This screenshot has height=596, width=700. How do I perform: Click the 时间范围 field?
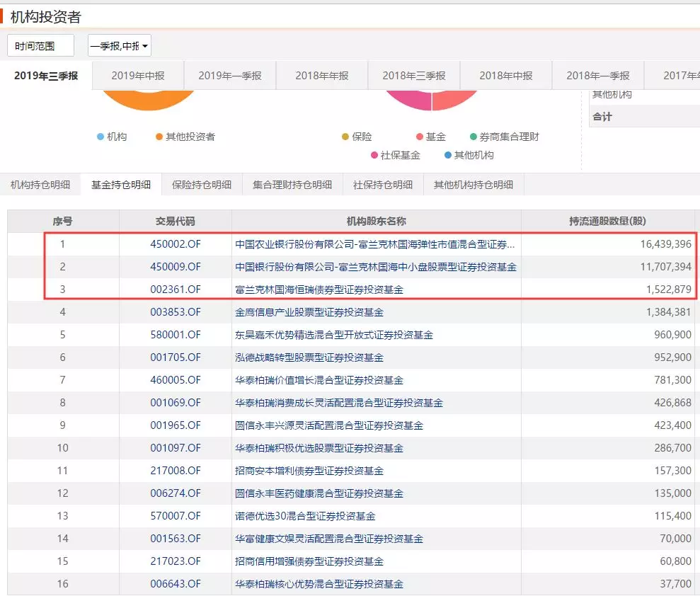[40, 46]
